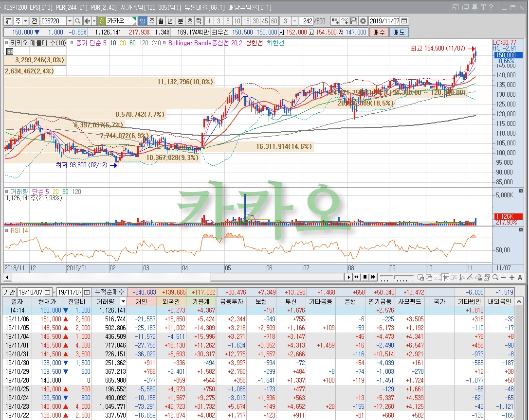This screenshot has width=529, height=420.
Task: Click the 전 button before stock code
Action: (x=35, y=21)
